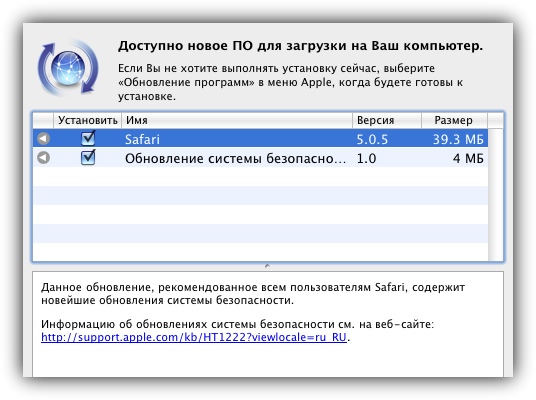536x400 pixels.
Task: Click the blank leftmost column header
Action: coord(43,120)
